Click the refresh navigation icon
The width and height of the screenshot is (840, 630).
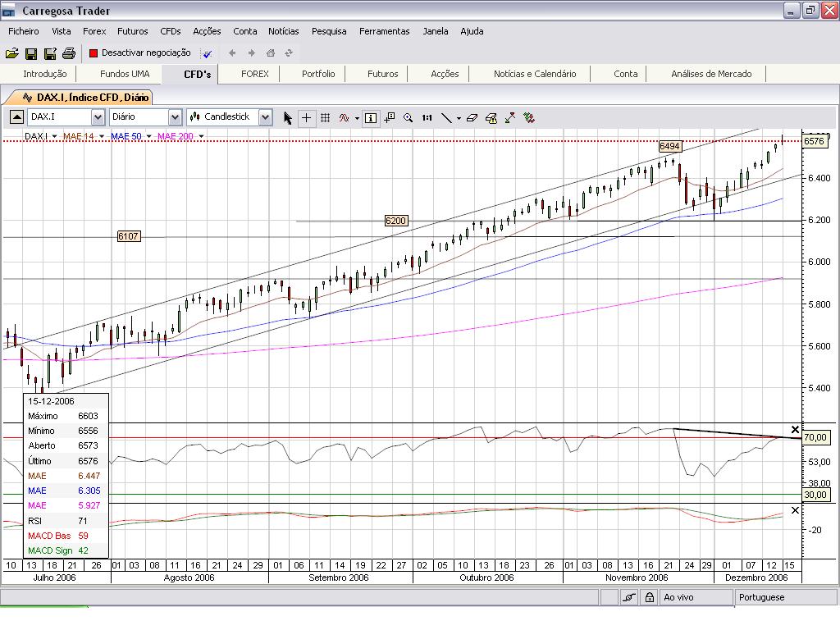click(x=289, y=52)
